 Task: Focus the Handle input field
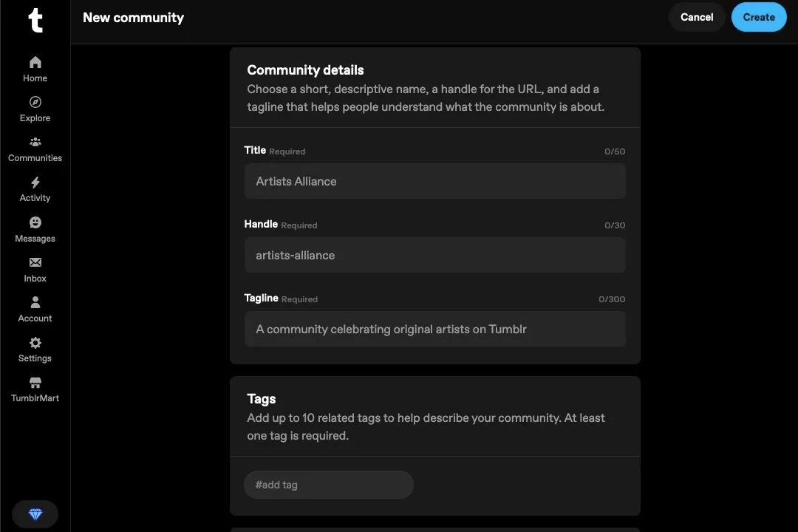click(x=434, y=255)
